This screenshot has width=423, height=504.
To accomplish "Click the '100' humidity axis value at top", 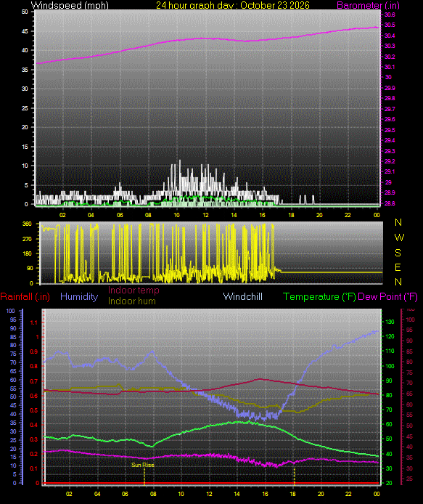I will (10, 311).
